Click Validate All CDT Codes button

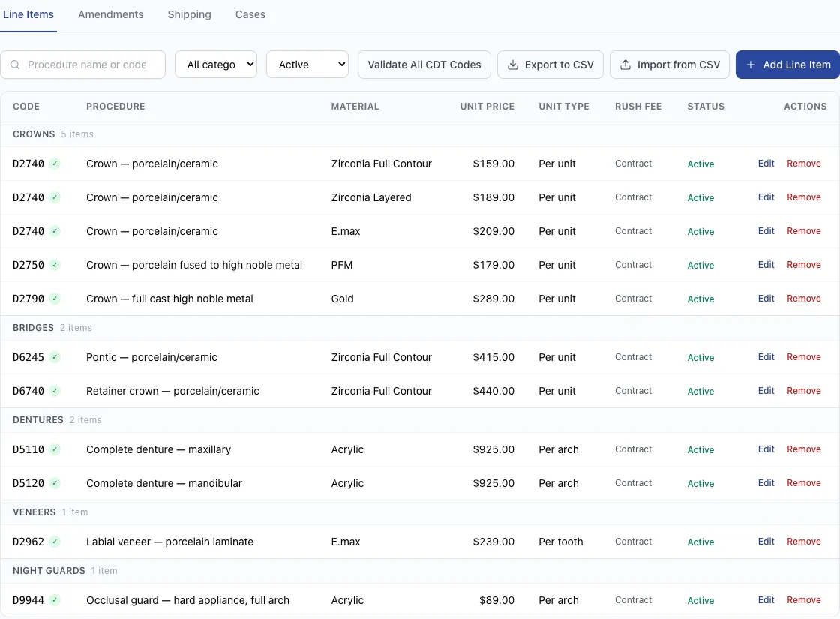(424, 65)
